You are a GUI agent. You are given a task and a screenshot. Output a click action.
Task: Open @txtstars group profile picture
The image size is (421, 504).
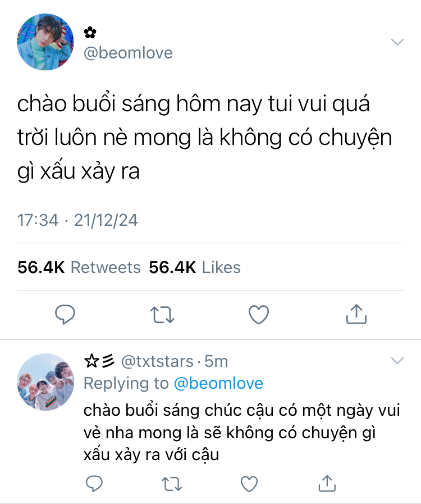point(45,382)
